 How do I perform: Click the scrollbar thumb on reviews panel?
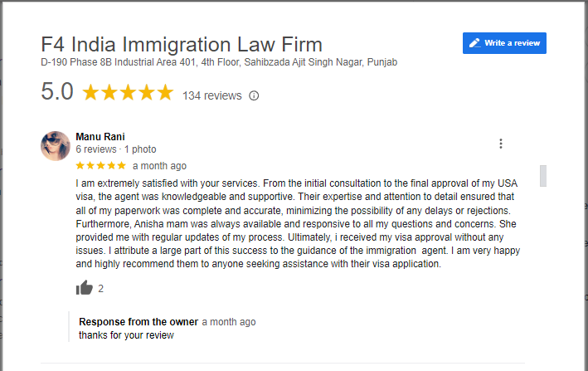click(x=543, y=176)
